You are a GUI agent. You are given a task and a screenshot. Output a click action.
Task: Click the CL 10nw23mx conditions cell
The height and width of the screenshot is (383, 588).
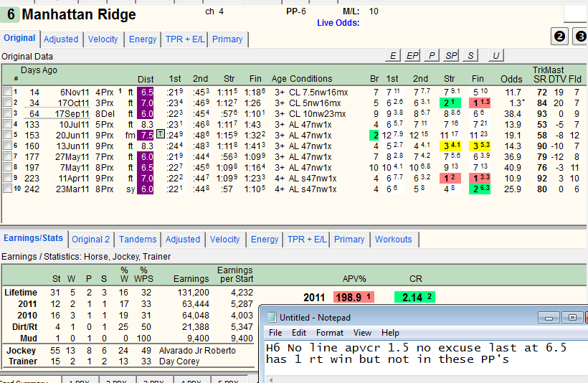click(x=317, y=113)
